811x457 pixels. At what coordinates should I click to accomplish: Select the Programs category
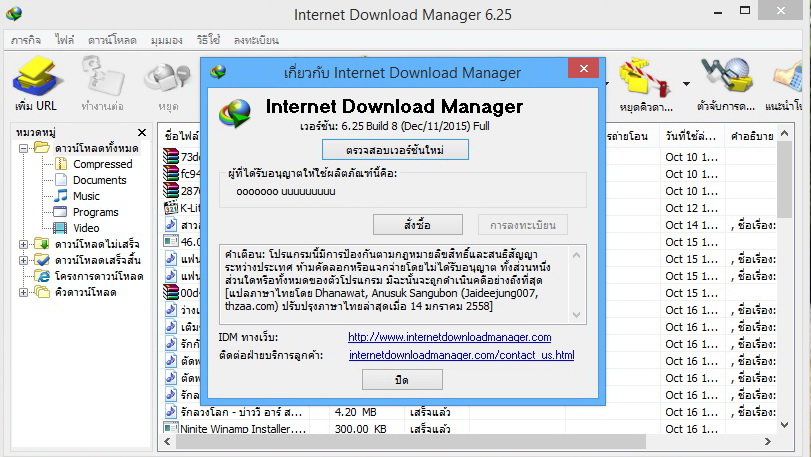point(95,212)
